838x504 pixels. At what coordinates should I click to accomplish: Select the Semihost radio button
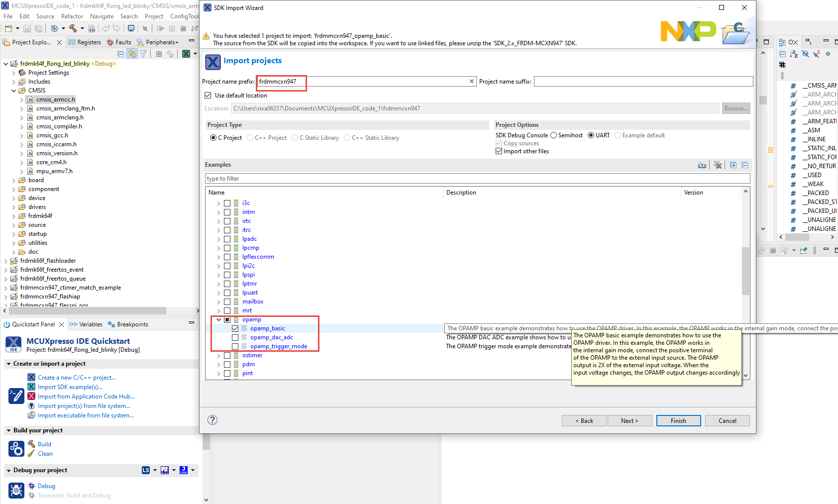[554, 135]
